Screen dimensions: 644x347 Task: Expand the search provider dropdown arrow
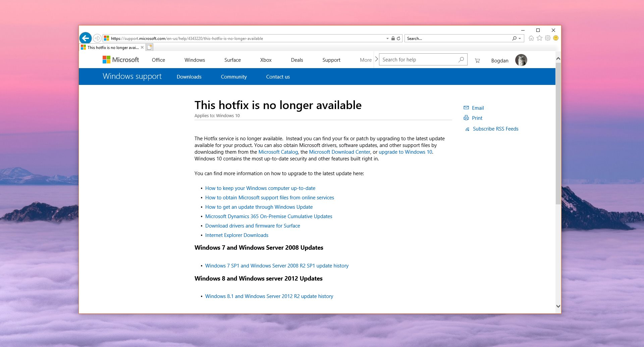point(520,39)
